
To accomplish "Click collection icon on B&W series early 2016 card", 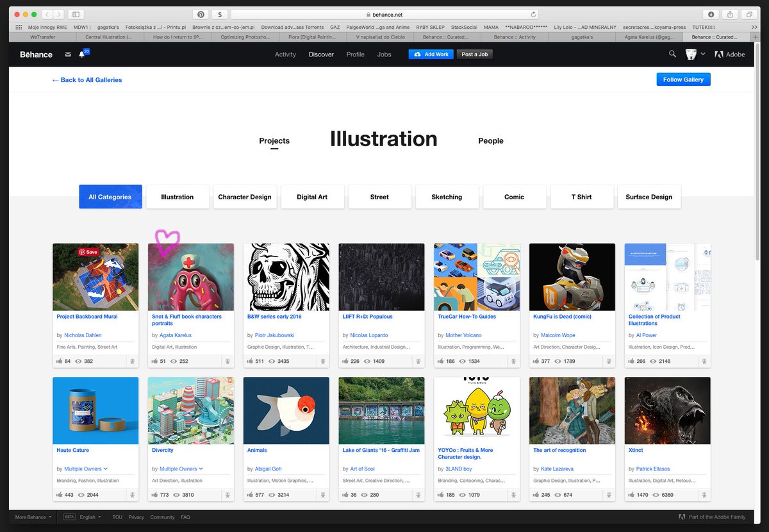I will pos(323,362).
